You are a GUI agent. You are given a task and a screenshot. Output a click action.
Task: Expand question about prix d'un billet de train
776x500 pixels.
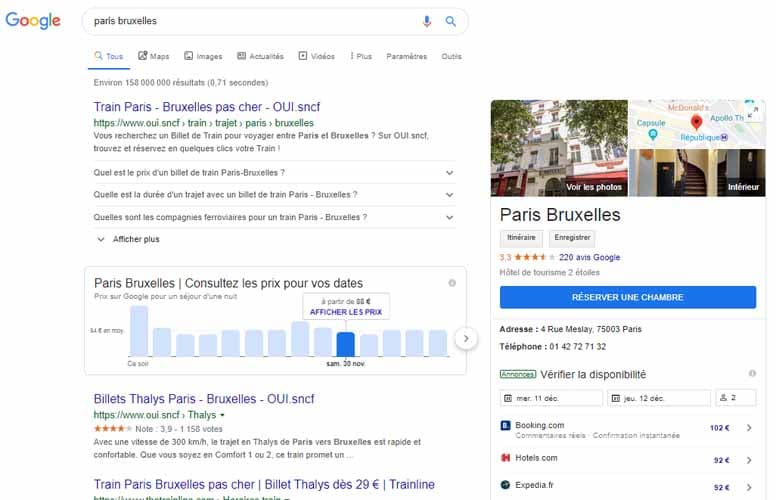pos(274,173)
